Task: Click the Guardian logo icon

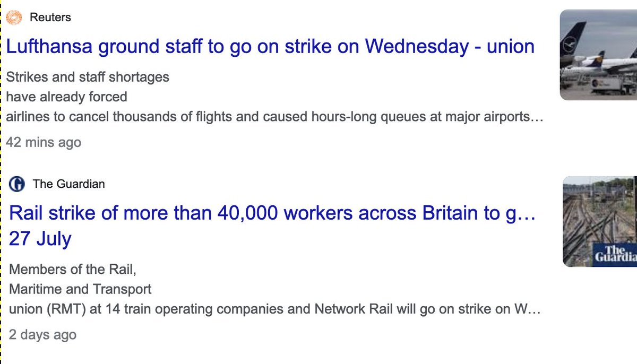Action: (x=17, y=184)
